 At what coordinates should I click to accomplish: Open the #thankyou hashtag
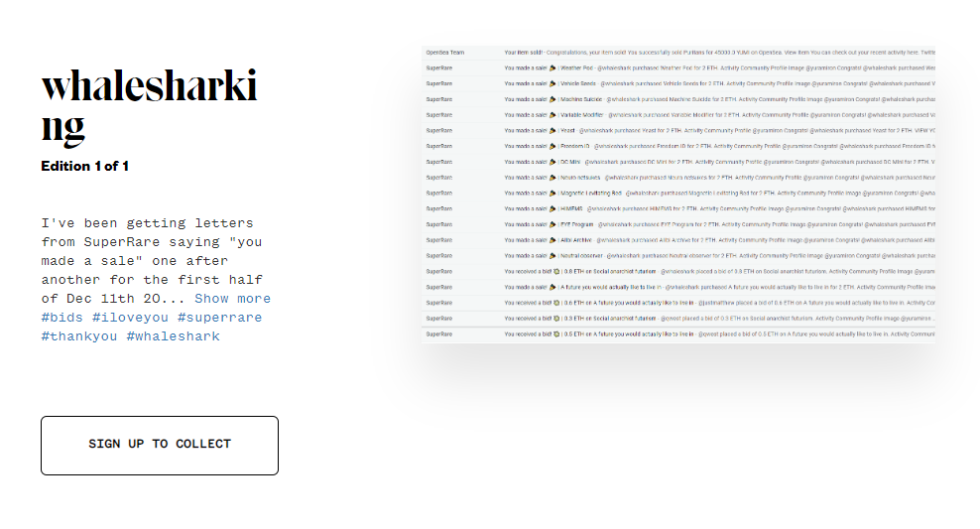tap(79, 336)
